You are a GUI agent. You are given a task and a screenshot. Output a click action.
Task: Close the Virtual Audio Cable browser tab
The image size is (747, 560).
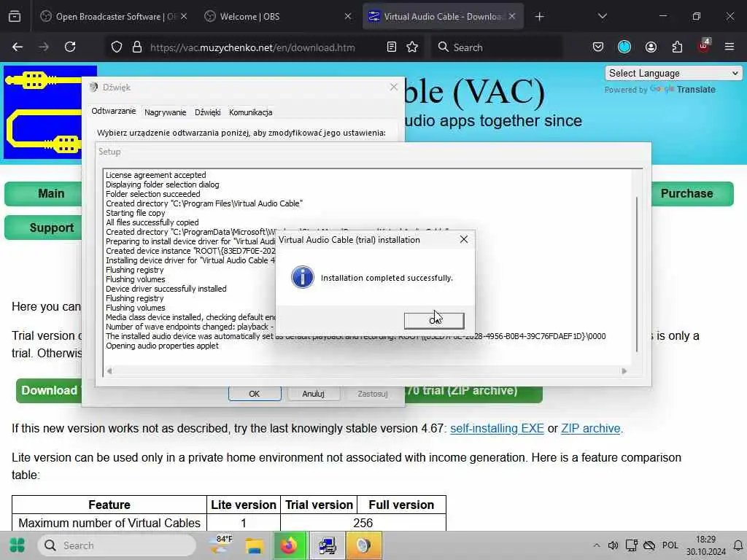point(511,16)
